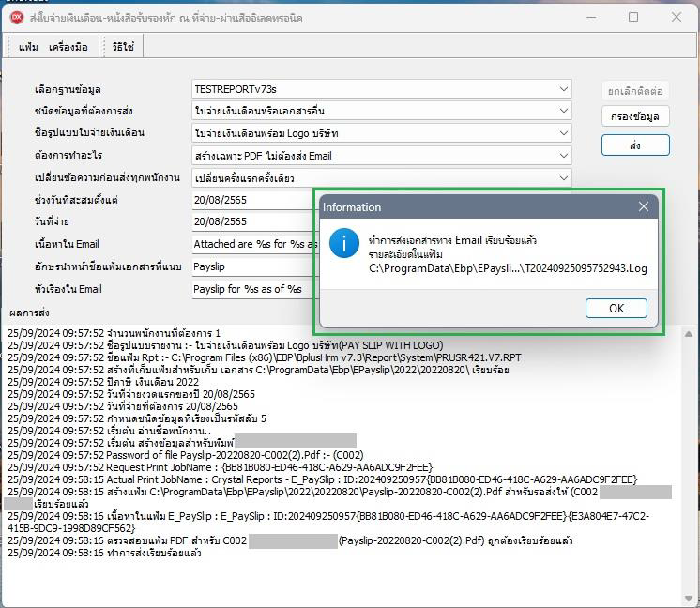Screen dimensions: 700x608
Task: Open the เครื่องมือ menu
Action: (x=68, y=46)
